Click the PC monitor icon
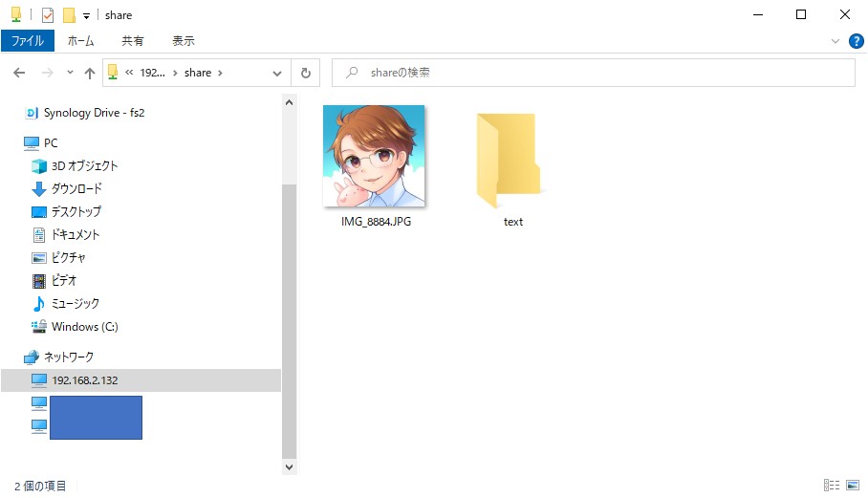868x498 pixels. click(x=32, y=143)
